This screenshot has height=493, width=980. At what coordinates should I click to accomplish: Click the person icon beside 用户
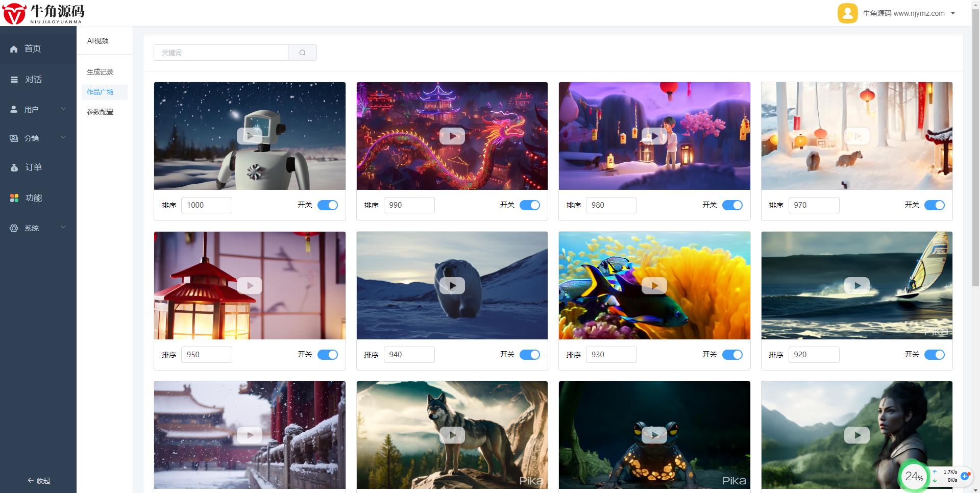pyautogui.click(x=14, y=109)
